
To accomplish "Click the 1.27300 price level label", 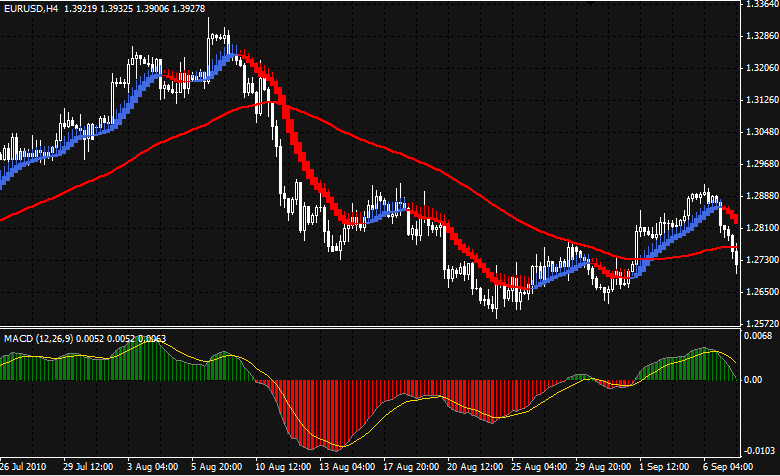I will tap(762, 260).
